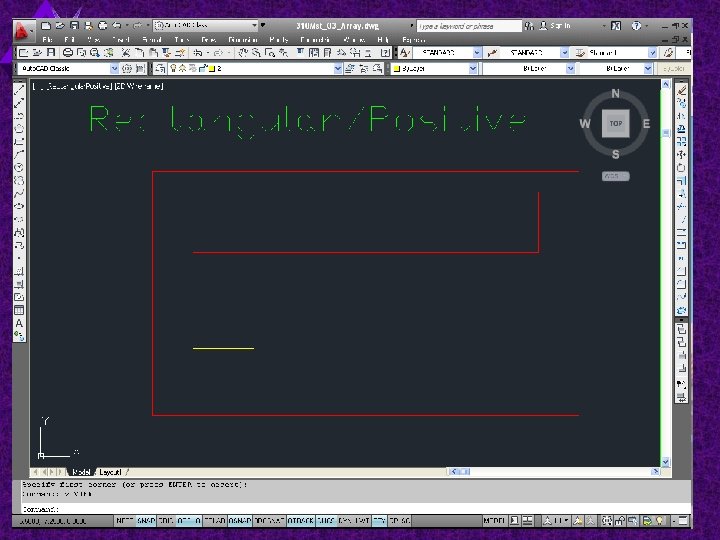Click the keyword search input field
This screenshot has height=540, width=720.
(x=469, y=26)
